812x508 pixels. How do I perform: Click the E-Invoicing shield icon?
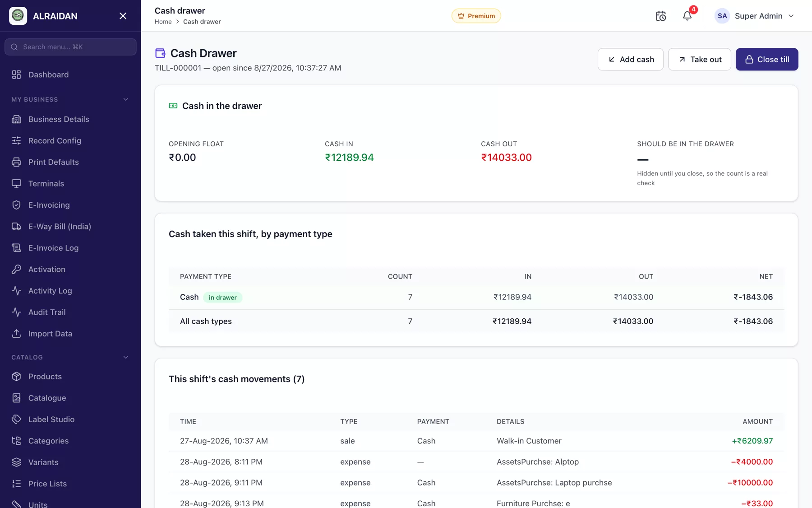coord(17,205)
